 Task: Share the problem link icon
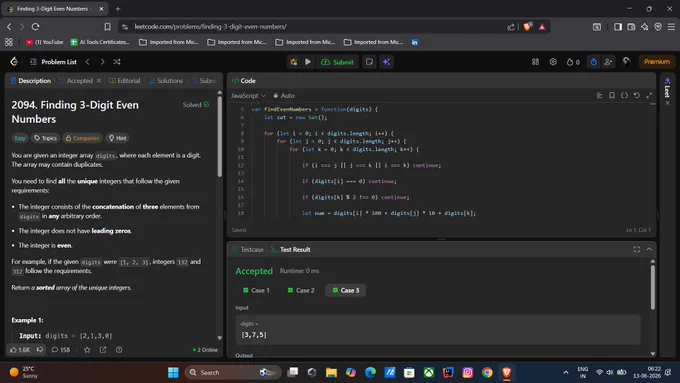[x=103, y=350]
